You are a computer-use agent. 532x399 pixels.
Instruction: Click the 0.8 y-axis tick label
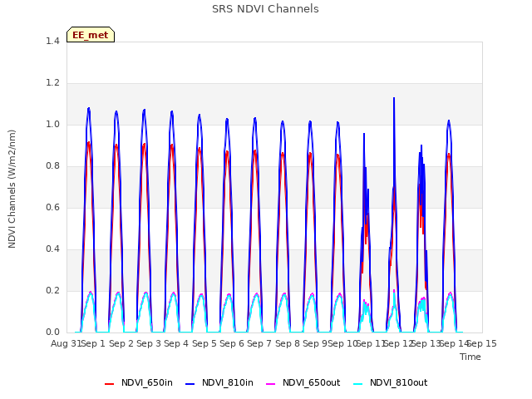52,166
